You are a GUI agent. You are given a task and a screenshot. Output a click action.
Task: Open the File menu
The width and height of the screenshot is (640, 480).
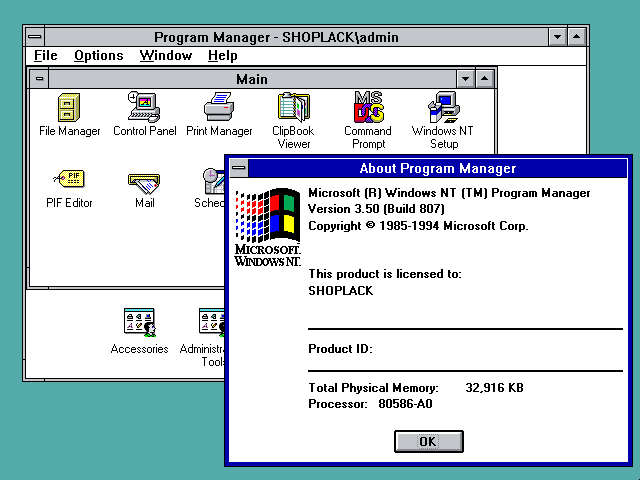pos(45,56)
